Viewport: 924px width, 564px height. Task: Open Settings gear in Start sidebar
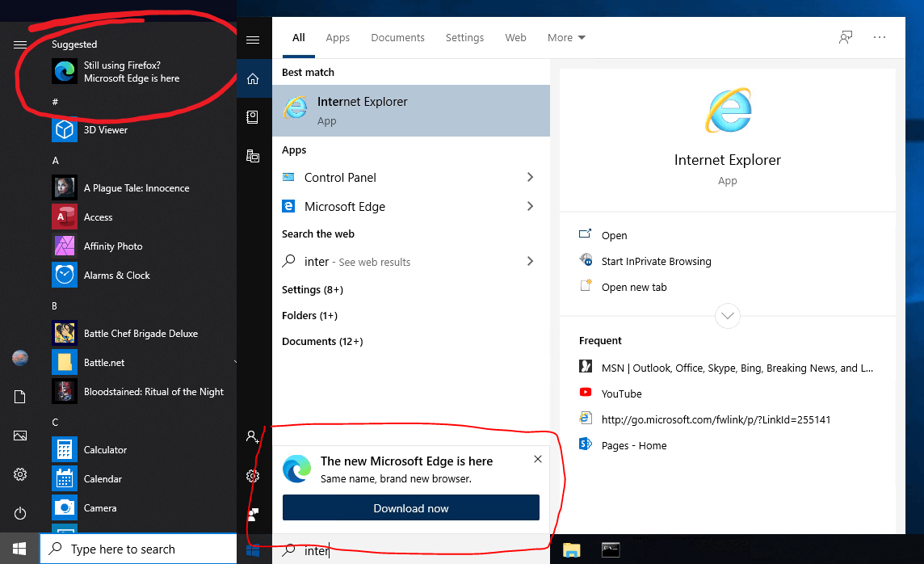coord(20,474)
